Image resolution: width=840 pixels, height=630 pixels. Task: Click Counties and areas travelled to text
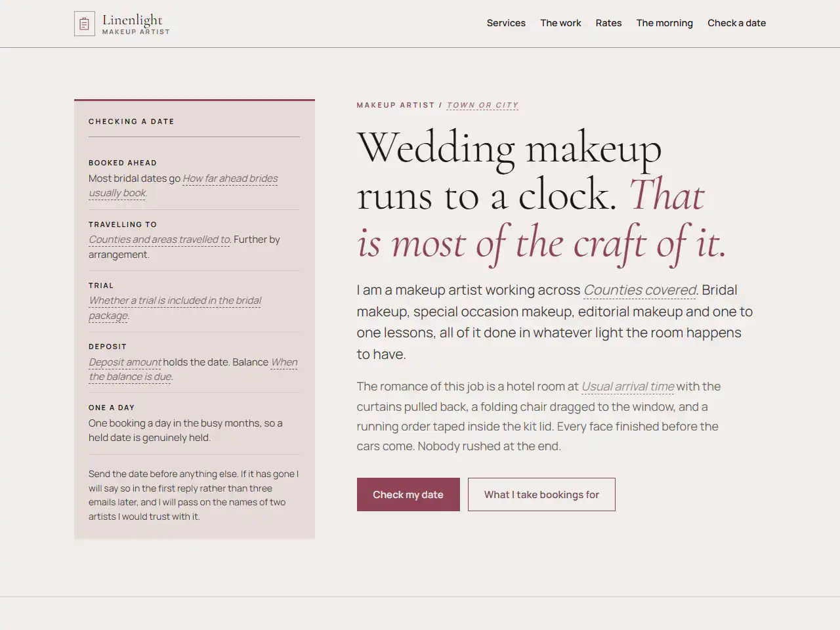(x=159, y=240)
